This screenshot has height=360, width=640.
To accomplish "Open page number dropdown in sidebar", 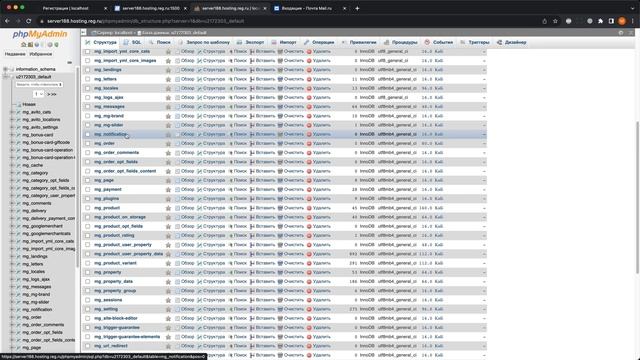I will point(38,94).
